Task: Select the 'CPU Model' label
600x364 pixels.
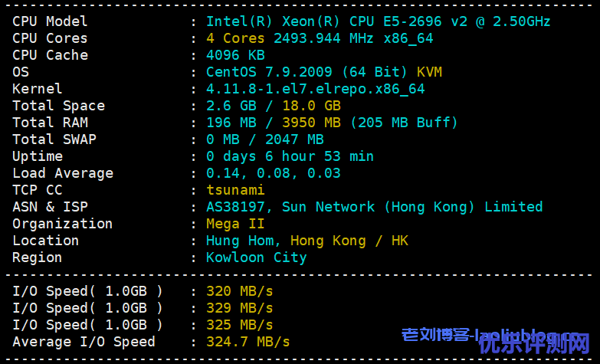Action: [x=50, y=21]
